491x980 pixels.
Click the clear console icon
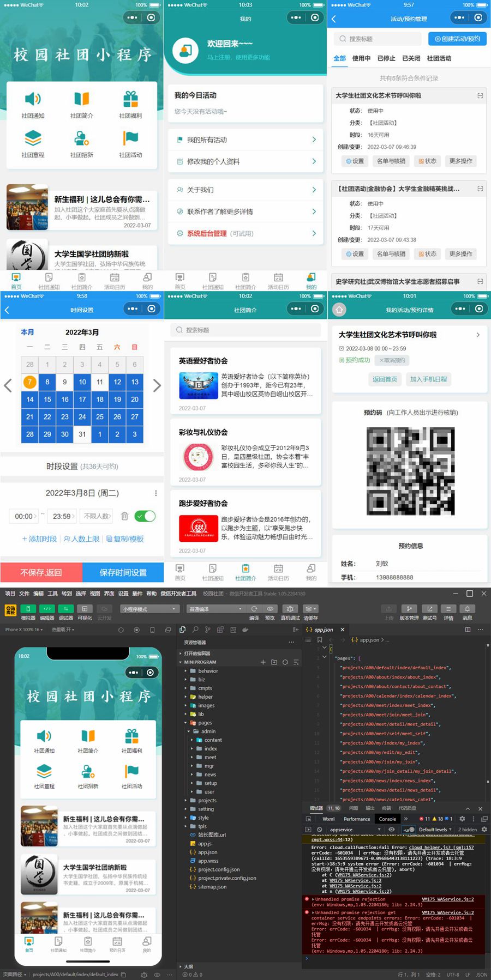point(320,830)
